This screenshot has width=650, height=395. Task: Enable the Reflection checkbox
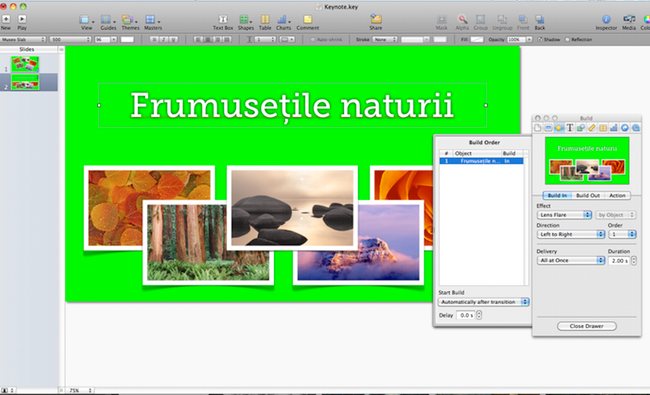click(x=568, y=39)
